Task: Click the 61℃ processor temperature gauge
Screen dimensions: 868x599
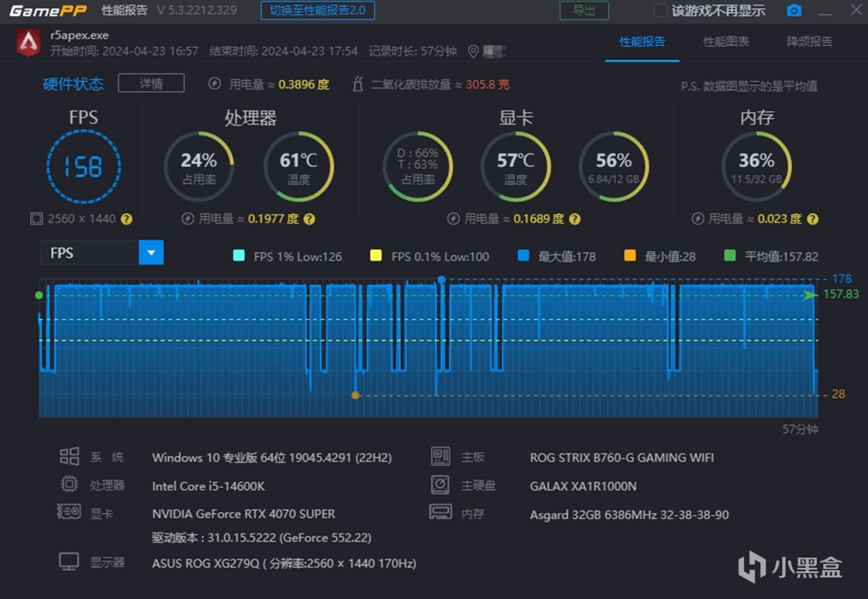Action: (298, 166)
